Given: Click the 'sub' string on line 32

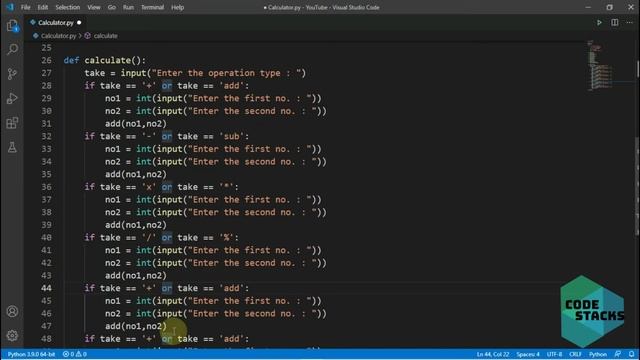Looking at the screenshot, I should click(231, 136).
